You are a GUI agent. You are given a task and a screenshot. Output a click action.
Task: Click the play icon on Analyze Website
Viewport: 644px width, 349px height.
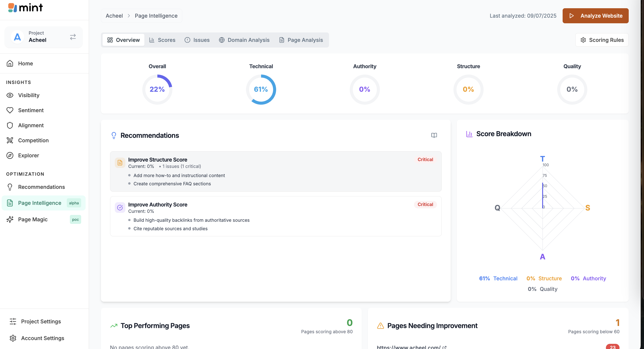click(571, 16)
